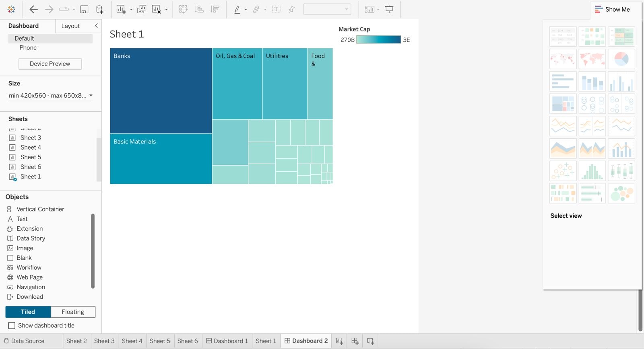The width and height of the screenshot is (644, 349).
Task: Select Floating layout mode
Action: (x=73, y=312)
